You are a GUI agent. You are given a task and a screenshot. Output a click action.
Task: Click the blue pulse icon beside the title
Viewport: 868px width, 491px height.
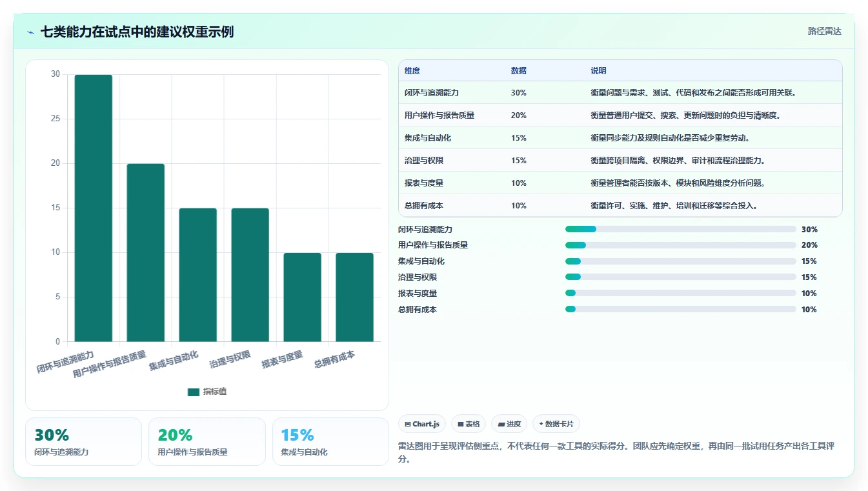(30, 32)
